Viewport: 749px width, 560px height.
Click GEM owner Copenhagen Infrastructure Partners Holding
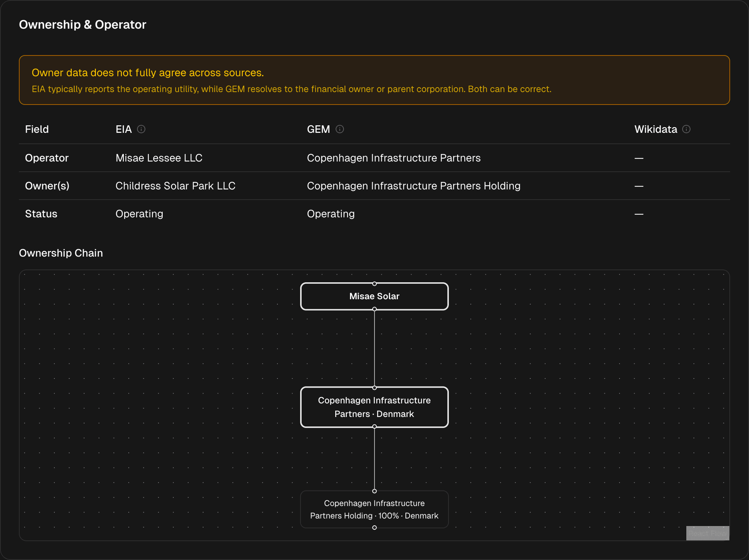tap(414, 186)
